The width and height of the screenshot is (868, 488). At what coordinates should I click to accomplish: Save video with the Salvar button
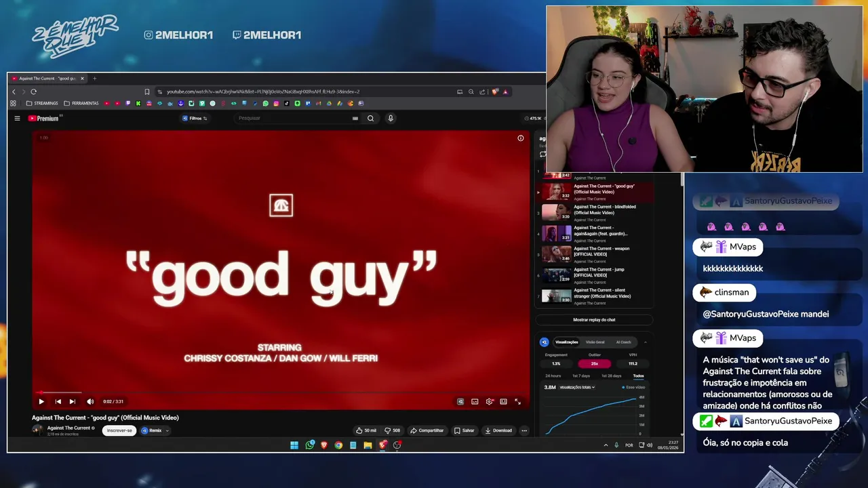click(465, 430)
